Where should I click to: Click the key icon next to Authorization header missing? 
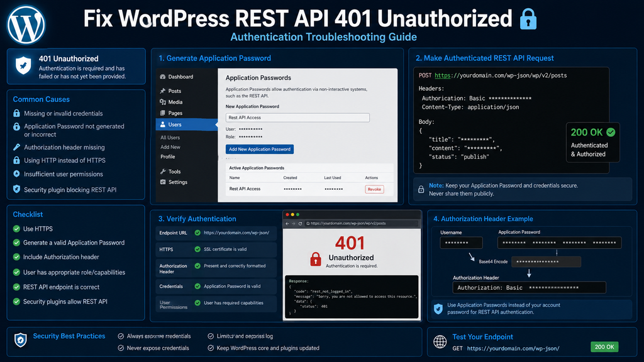(x=16, y=147)
